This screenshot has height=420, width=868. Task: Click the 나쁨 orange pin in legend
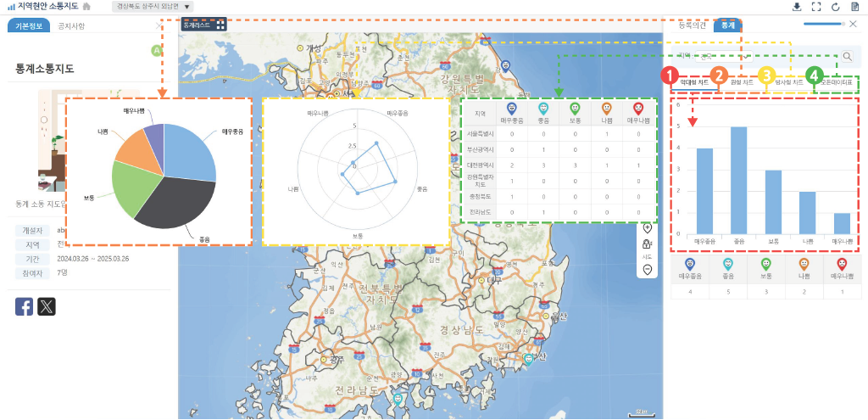tap(804, 264)
